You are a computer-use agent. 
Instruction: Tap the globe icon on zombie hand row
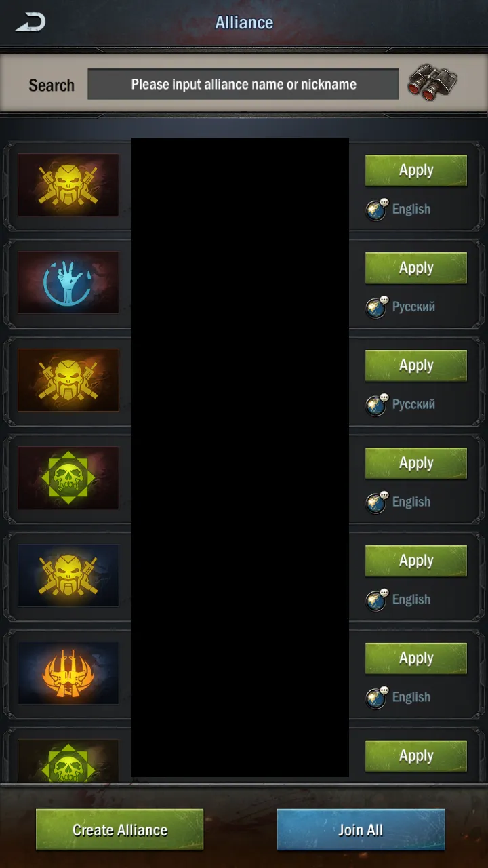[378, 307]
